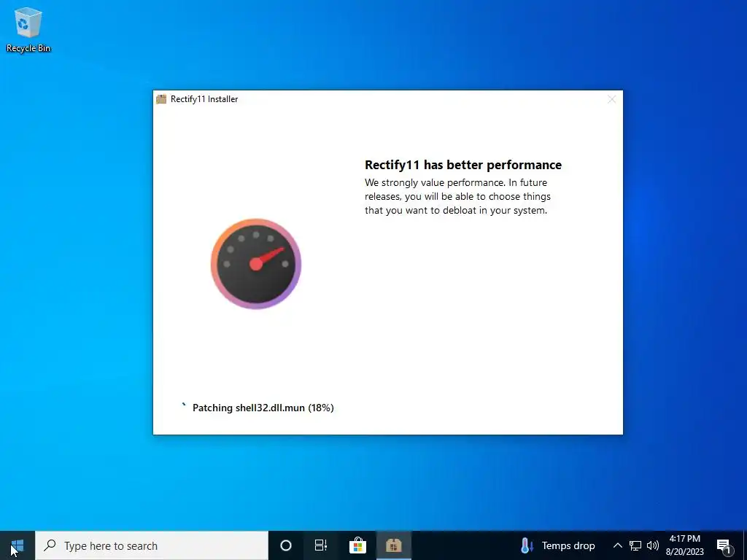
Task: Click the Show desktop strip at the taskbar edge
Action: pyautogui.click(x=745, y=545)
